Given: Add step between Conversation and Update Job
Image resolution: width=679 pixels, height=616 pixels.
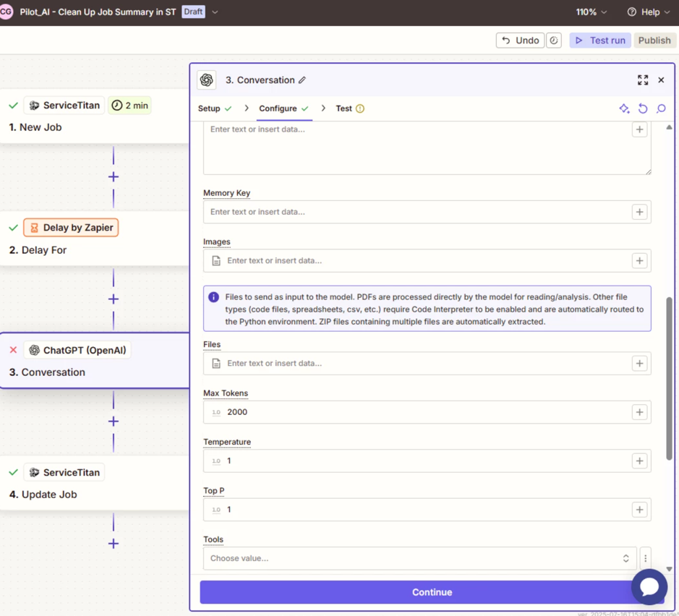Looking at the screenshot, I should pyautogui.click(x=114, y=422).
